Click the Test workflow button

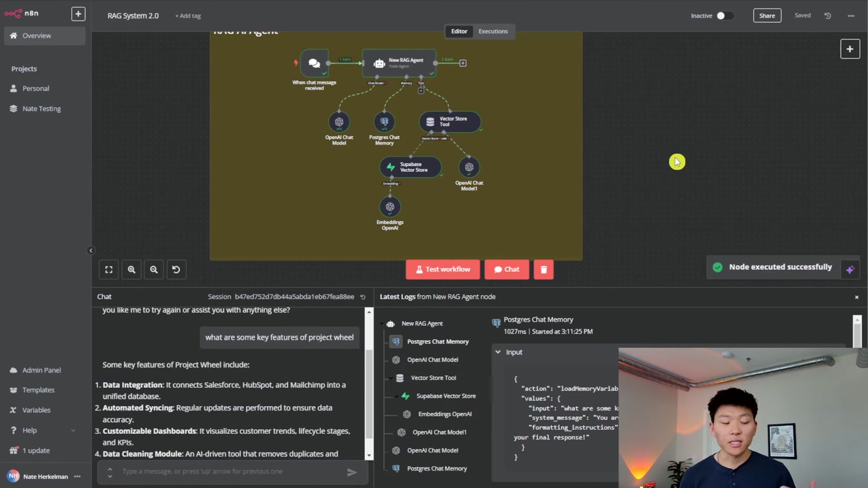point(442,270)
